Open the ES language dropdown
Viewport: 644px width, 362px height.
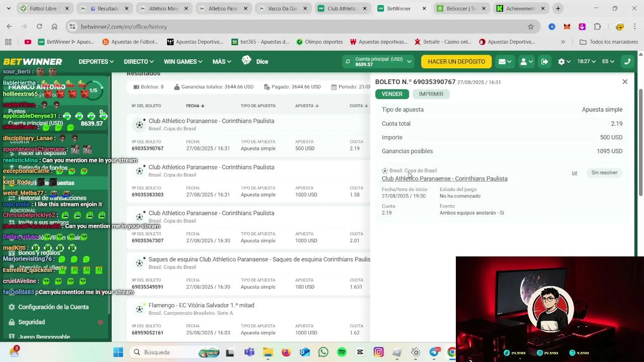tap(608, 61)
